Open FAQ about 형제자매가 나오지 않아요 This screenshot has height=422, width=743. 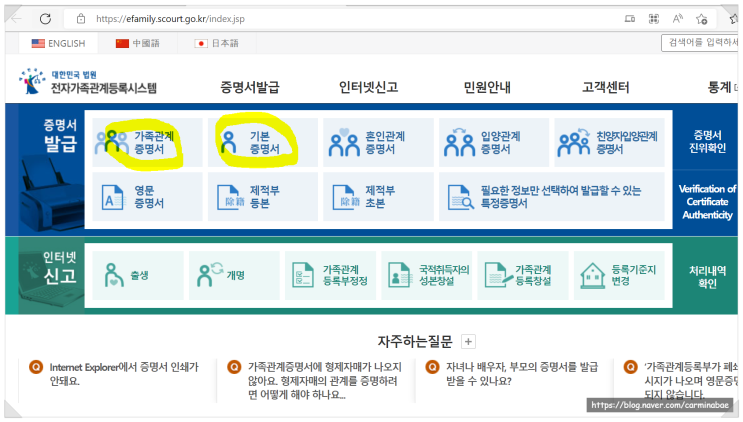pyautogui.click(x=325, y=380)
